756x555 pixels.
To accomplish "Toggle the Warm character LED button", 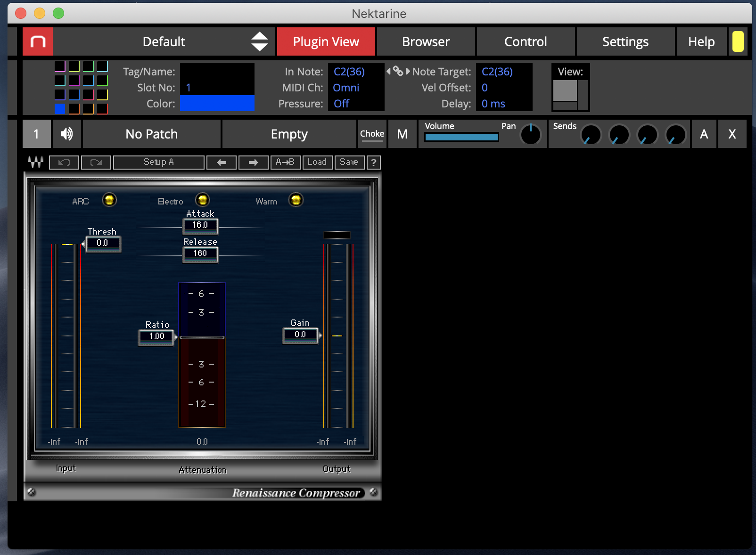I will pyautogui.click(x=296, y=200).
